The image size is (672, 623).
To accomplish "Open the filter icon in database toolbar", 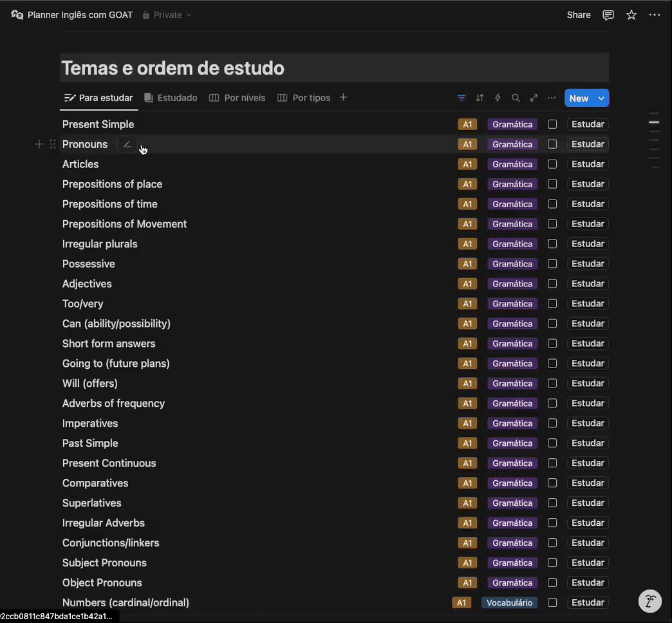I will coord(462,98).
